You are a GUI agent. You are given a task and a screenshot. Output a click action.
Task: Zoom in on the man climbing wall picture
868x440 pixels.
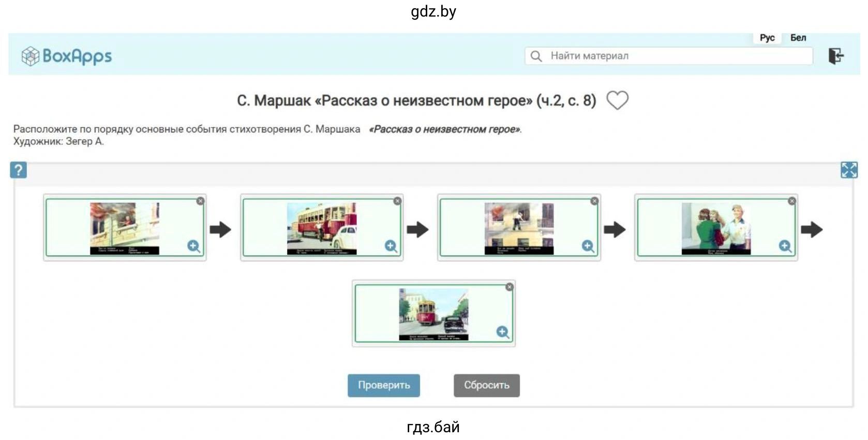click(588, 246)
